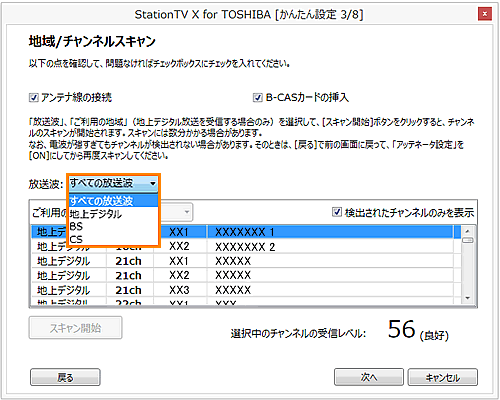Screen dimensions: 500x400
Task: Toggle the B-CASカードの挿入 checkbox
Action: point(258,98)
